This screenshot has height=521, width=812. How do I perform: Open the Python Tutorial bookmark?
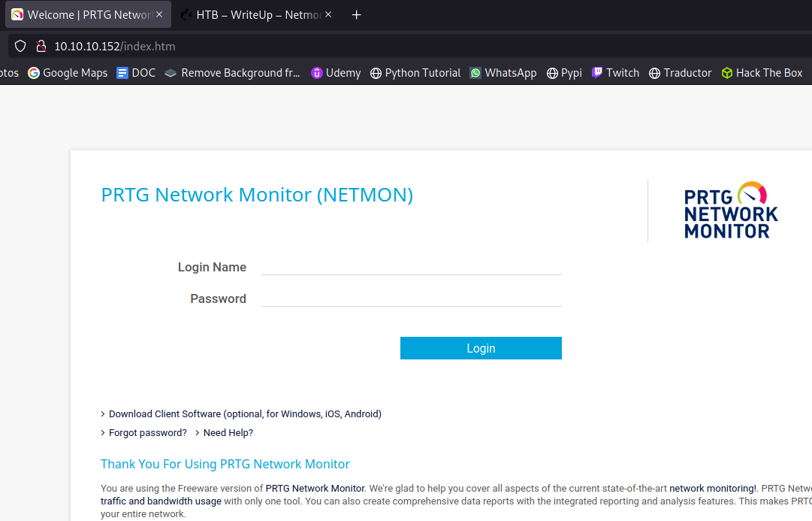click(x=415, y=73)
